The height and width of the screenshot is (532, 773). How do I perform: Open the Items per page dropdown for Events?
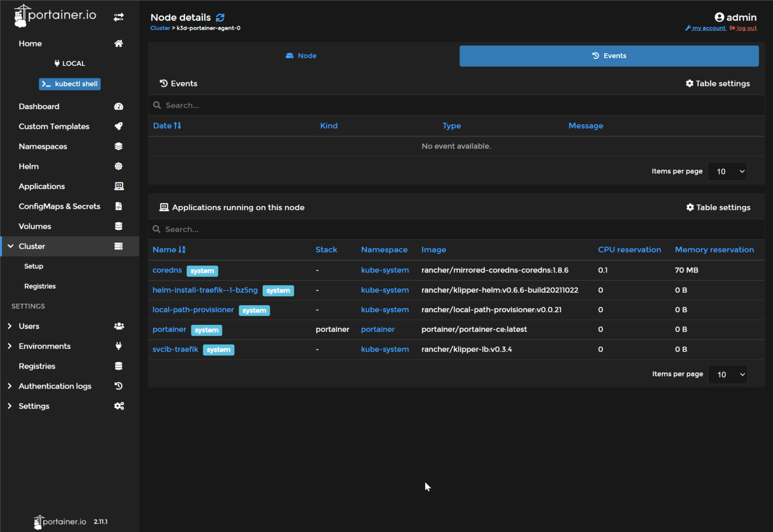point(727,171)
